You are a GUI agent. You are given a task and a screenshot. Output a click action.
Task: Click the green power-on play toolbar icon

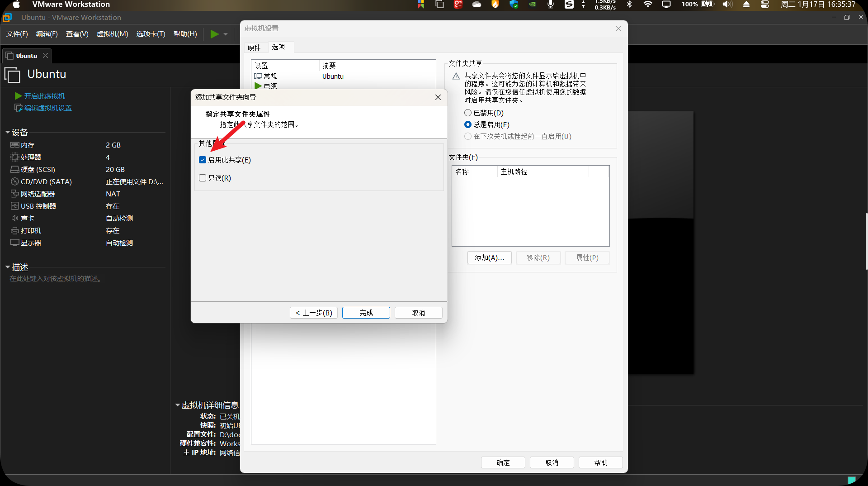[x=215, y=34]
